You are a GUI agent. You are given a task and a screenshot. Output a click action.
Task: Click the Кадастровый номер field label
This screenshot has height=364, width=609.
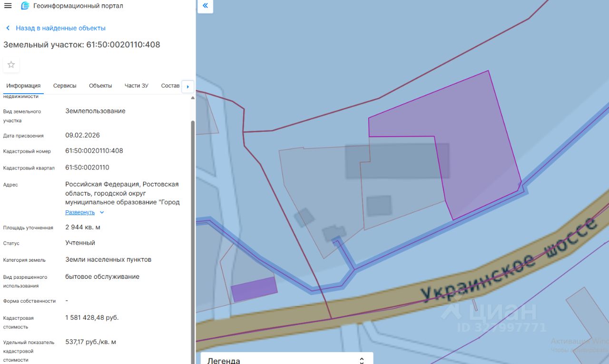point(27,151)
